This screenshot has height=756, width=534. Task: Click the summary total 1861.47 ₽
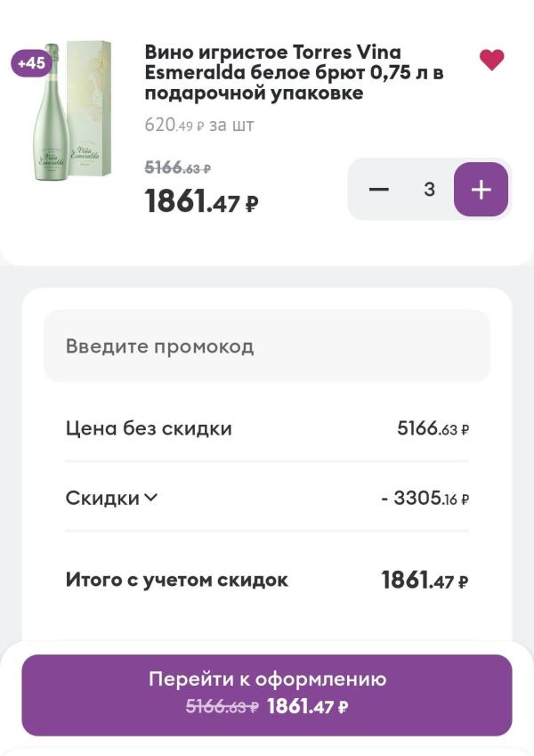(425, 581)
